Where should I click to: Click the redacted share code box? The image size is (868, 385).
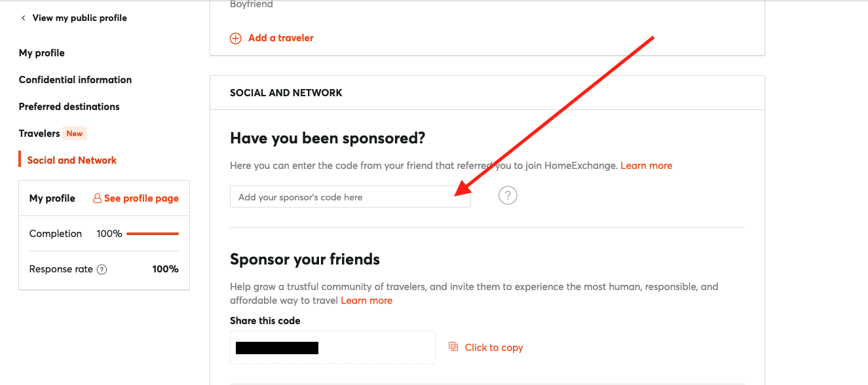333,348
